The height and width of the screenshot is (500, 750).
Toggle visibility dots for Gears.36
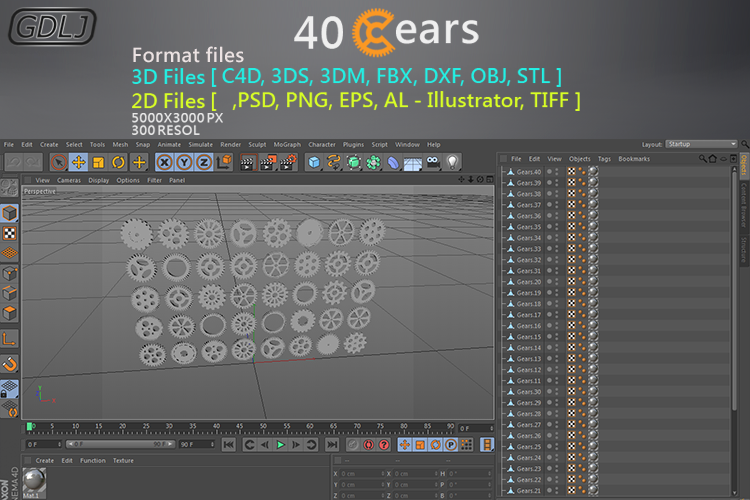pyautogui.click(x=557, y=216)
